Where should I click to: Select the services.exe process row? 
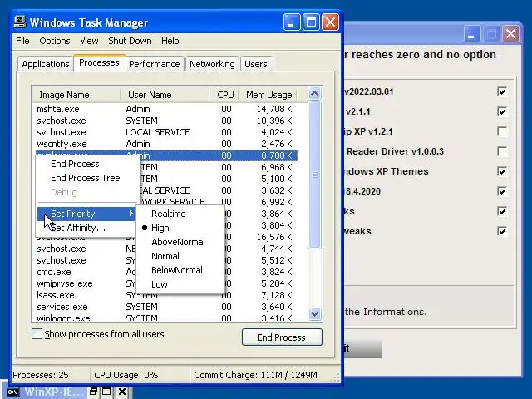coord(166,307)
